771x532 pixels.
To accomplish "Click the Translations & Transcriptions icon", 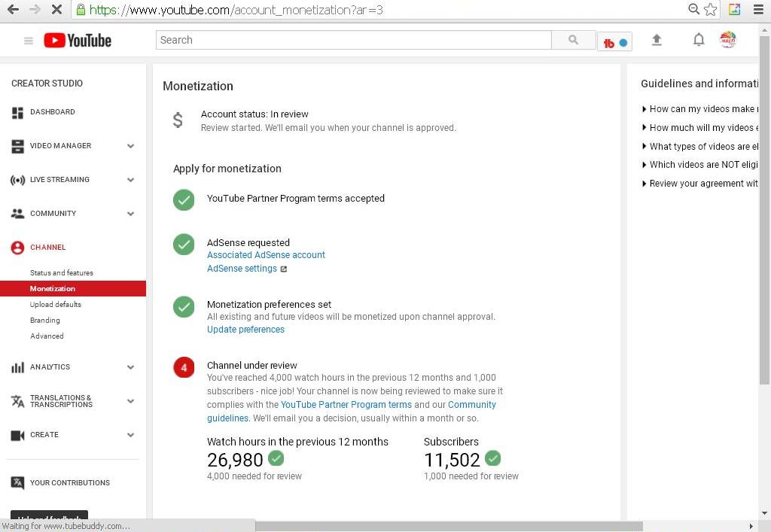I will 18,401.
